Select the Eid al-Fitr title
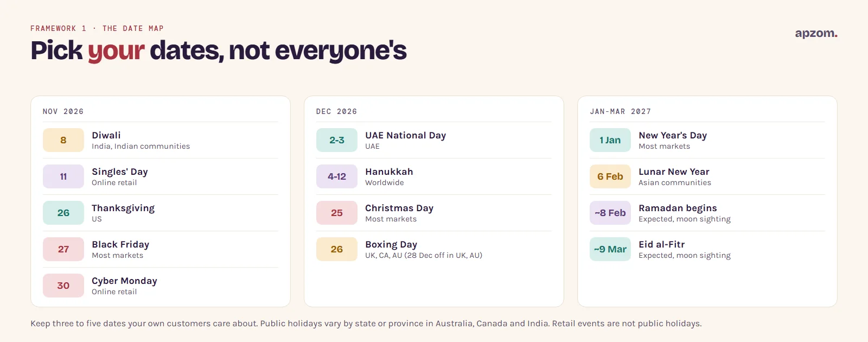 click(x=662, y=244)
